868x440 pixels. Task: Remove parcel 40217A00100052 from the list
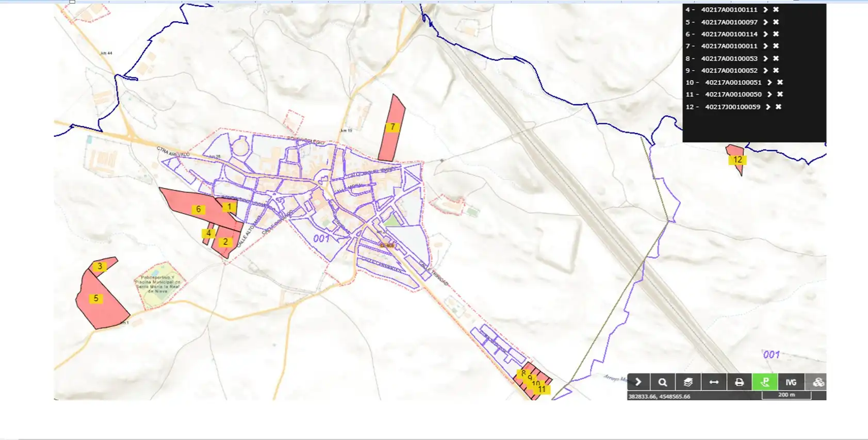[x=776, y=70]
